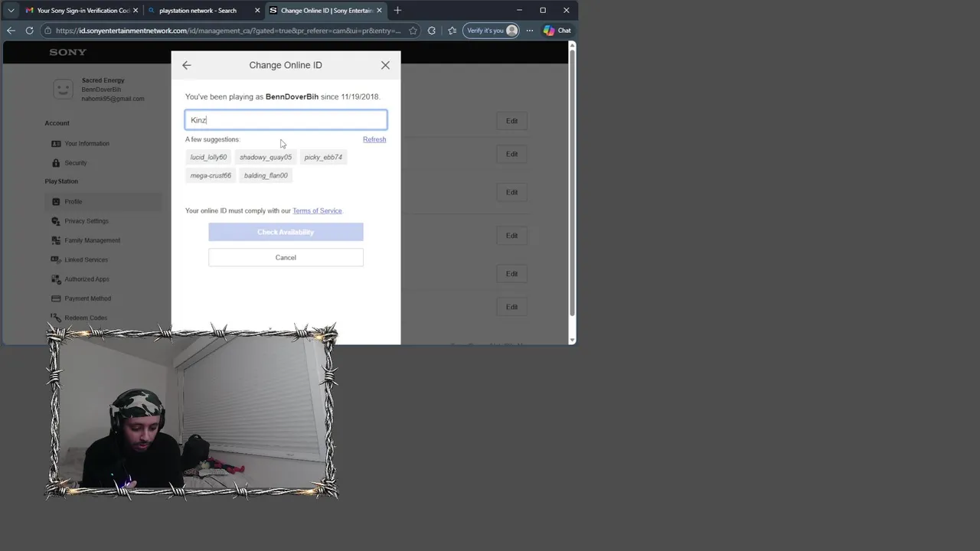
Task: Click the Security lock icon
Action: click(x=56, y=163)
